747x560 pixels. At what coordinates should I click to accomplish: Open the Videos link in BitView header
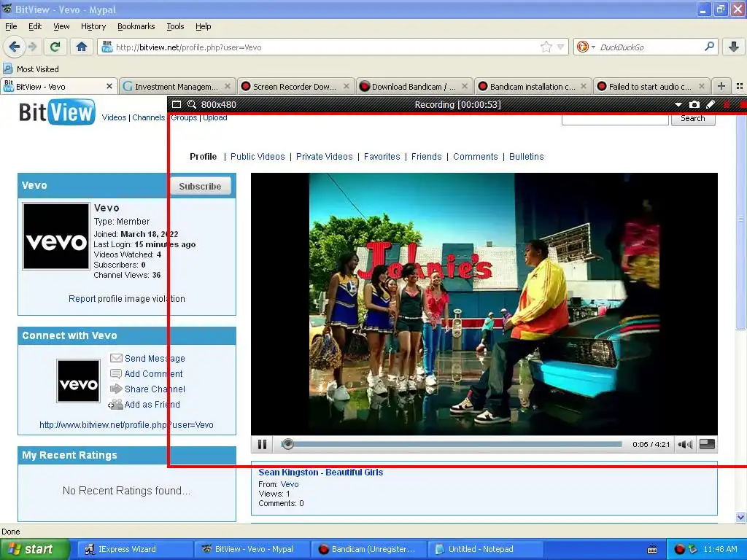point(114,117)
